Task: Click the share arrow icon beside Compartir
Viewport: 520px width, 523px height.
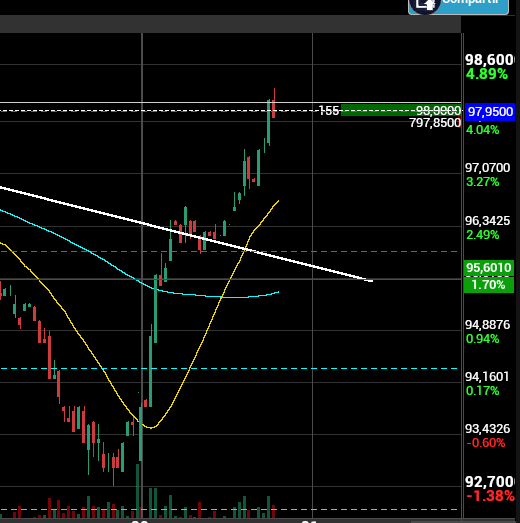Action: point(424,6)
